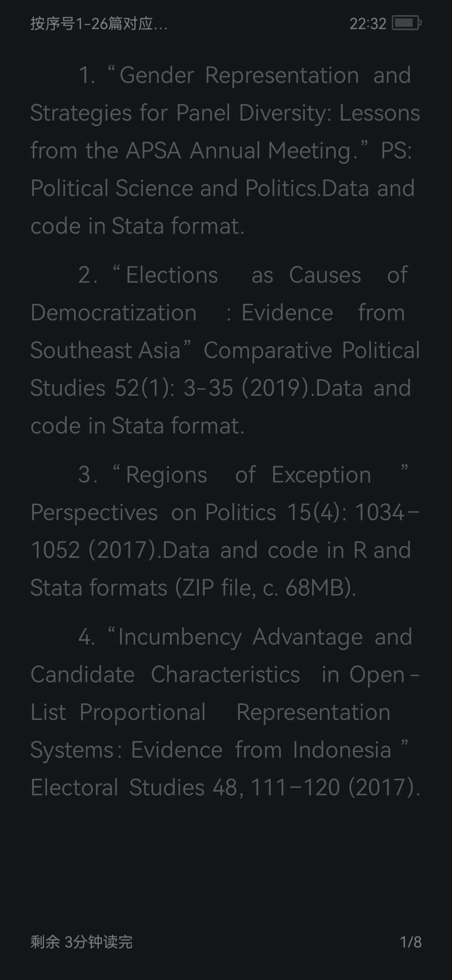Viewport: 452px width, 980px height.
Task: Tap the words "Southeast Asia"
Action: coord(105,350)
